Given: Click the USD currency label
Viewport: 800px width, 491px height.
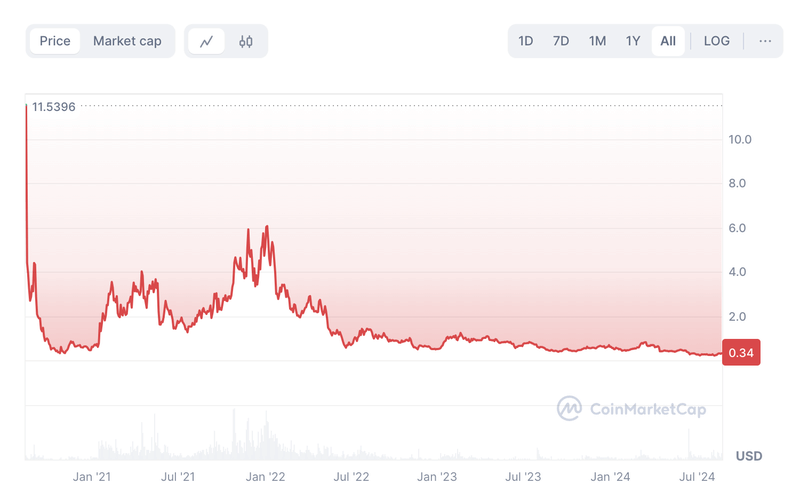Looking at the screenshot, I should 748,456.
